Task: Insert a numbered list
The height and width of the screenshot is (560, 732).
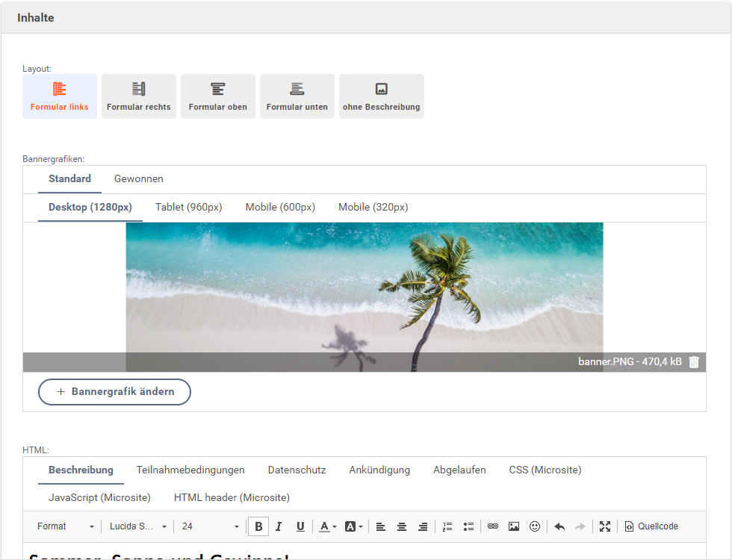Action: click(x=447, y=526)
